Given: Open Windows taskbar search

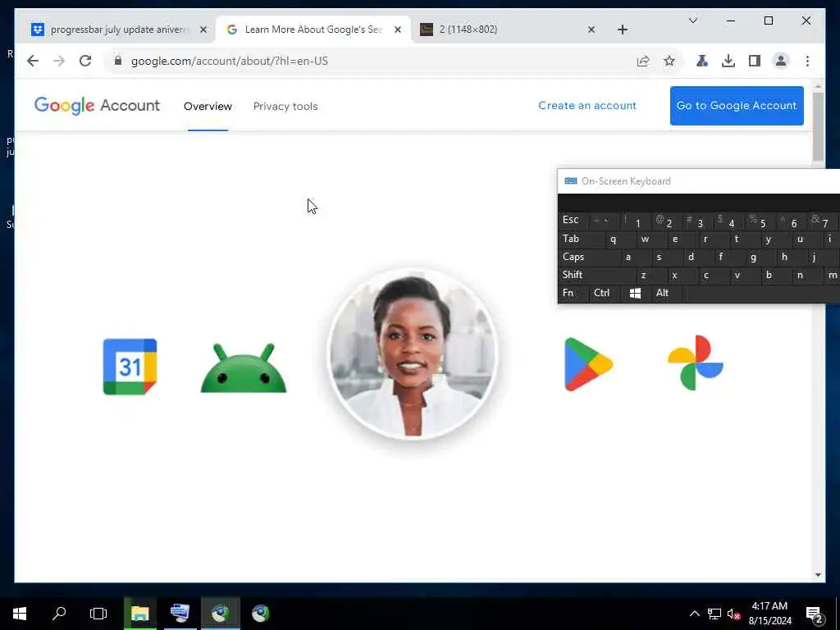Looking at the screenshot, I should click(59, 614).
